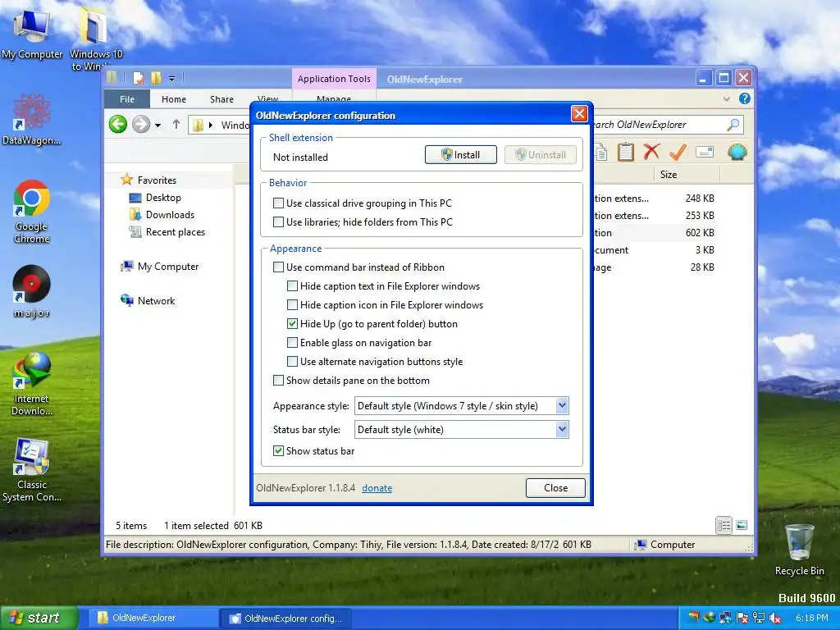Screen dimensions: 840x630
Task: Open the Appearance style dropdown
Action: point(562,405)
